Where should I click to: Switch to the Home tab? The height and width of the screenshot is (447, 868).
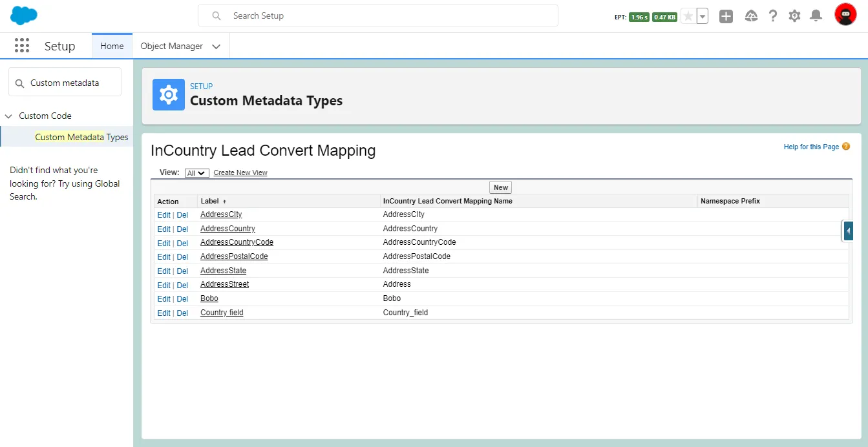click(112, 47)
